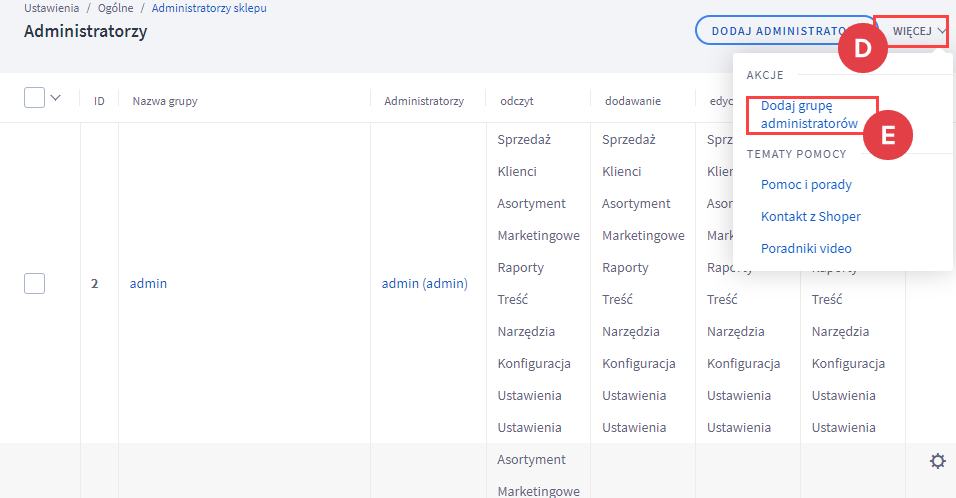Sort by Nazwa grupy column header

click(165, 101)
